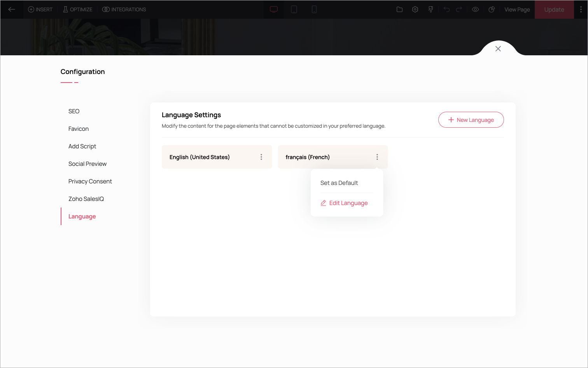Open Zoho SalesIQ settings
The width and height of the screenshot is (588, 368).
pos(86,199)
